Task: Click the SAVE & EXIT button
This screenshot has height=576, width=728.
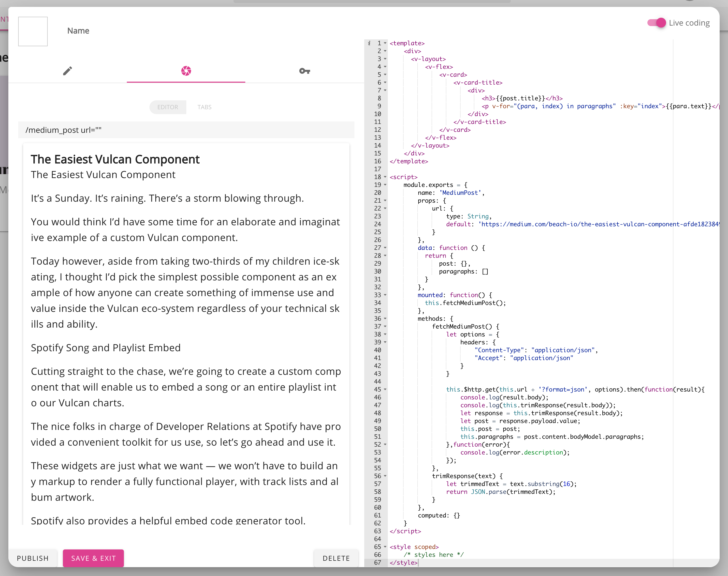Action: (x=93, y=558)
